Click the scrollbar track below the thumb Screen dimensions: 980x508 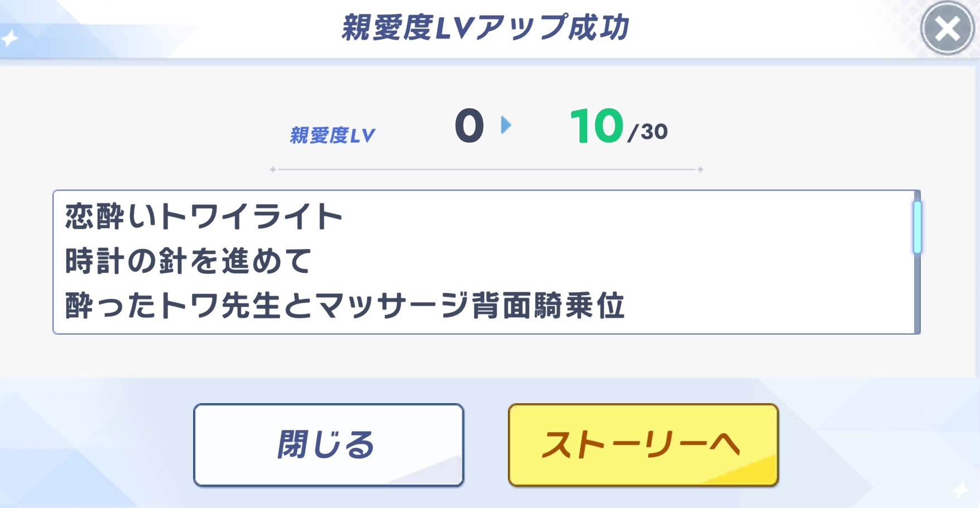click(917, 296)
